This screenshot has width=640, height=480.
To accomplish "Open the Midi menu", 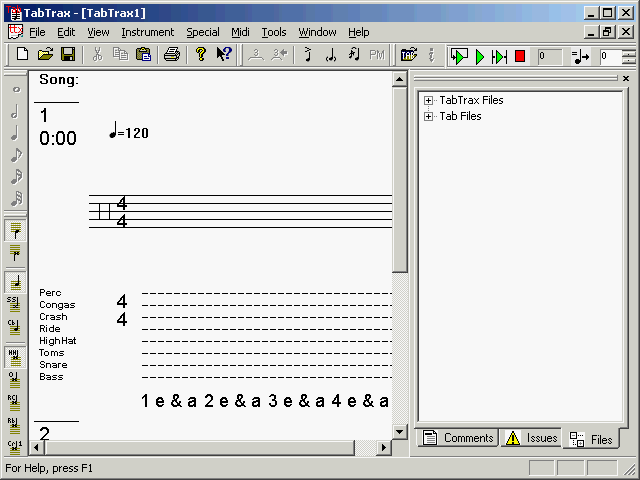I will (x=240, y=32).
